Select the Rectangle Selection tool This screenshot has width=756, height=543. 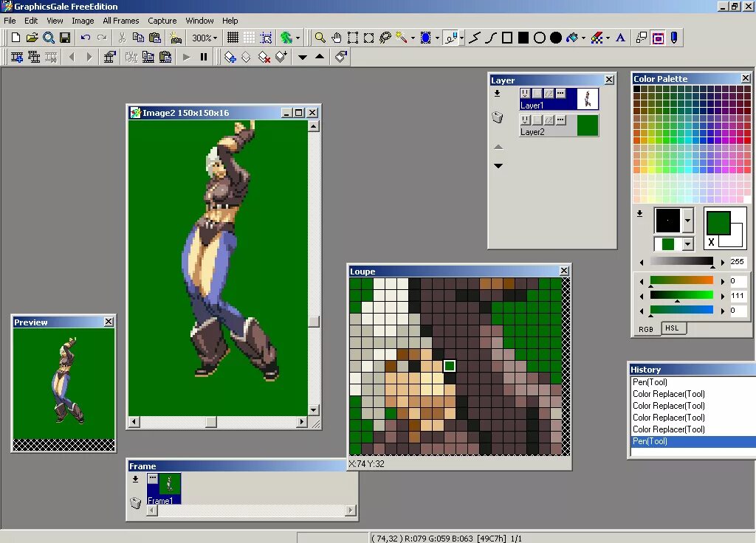coord(353,38)
